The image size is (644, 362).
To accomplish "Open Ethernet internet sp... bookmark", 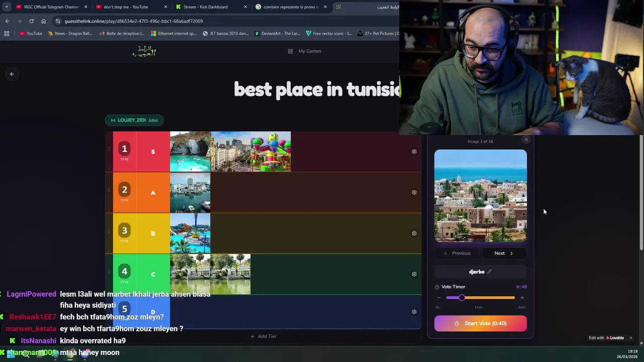I will [x=174, y=34].
